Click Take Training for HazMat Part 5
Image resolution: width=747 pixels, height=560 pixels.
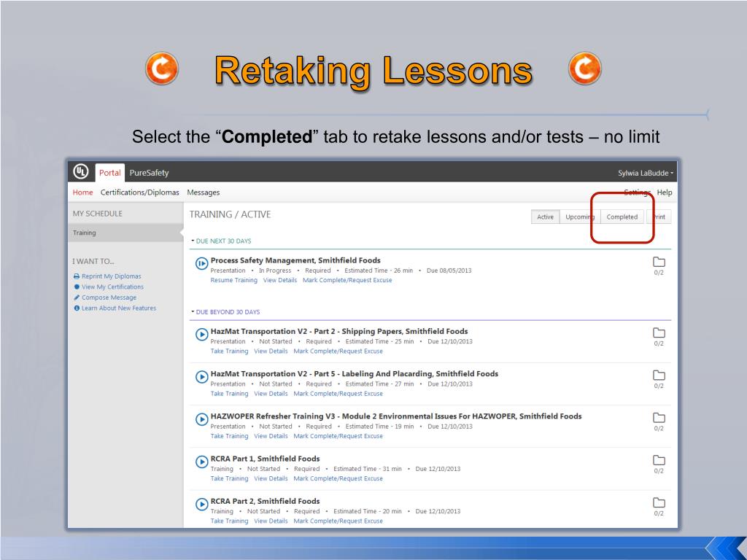(x=229, y=393)
